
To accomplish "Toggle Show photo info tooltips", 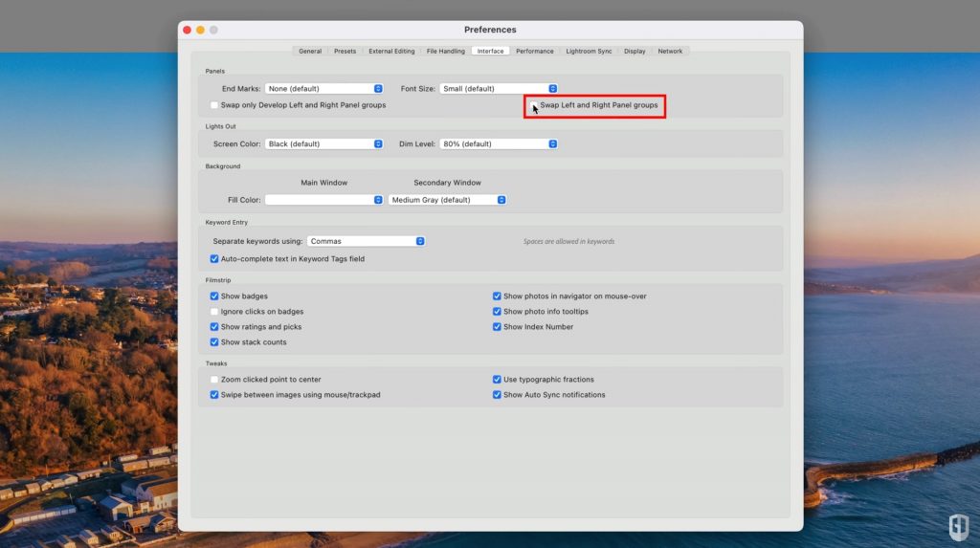I will point(497,312).
